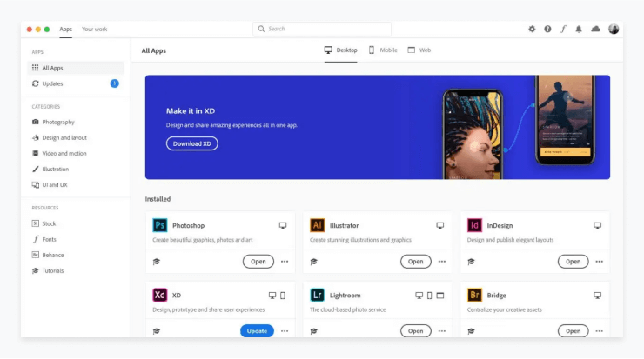
Task: Switch to Your work tab
Action: pyautogui.click(x=95, y=30)
